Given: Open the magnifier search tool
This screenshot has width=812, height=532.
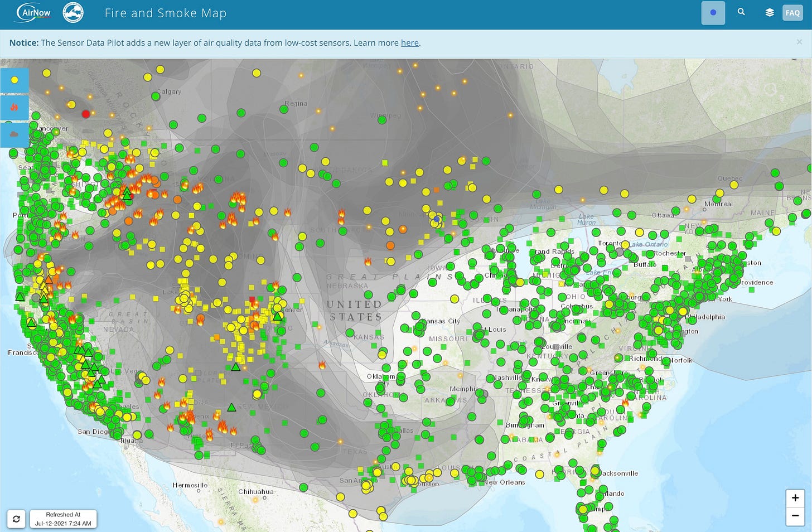Looking at the screenshot, I should click(741, 12).
